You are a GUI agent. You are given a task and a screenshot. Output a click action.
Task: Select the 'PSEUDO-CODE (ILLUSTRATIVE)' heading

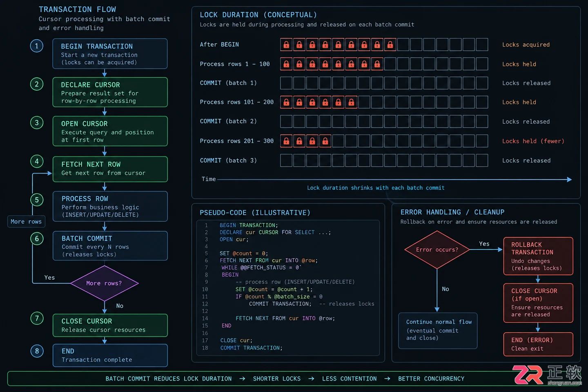point(255,213)
